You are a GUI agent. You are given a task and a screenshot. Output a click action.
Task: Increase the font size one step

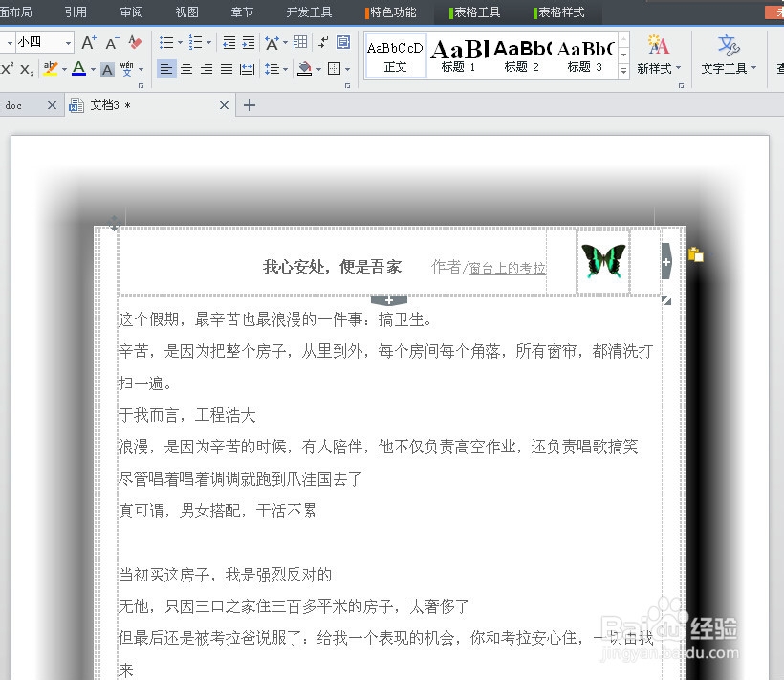(89, 43)
